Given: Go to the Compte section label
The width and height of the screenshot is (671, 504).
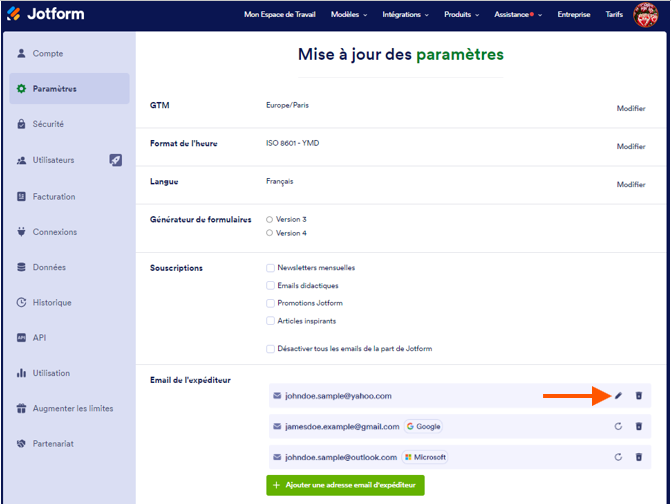Looking at the screenshot, I should click(x=48, y=53).
